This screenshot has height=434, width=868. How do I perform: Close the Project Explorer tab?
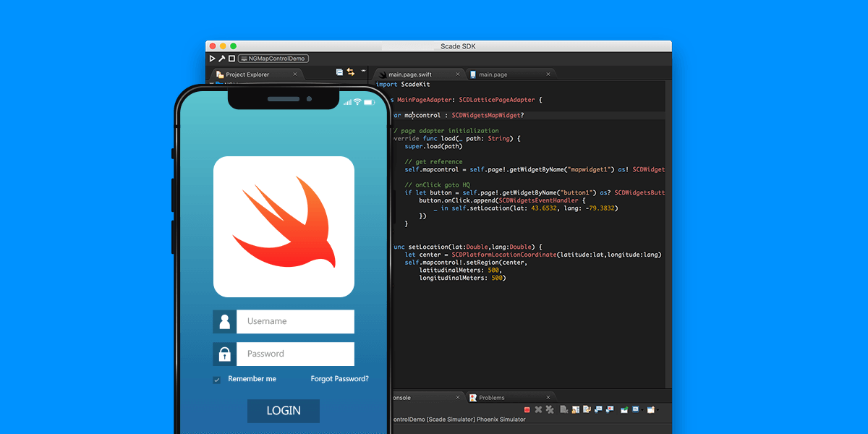pos(294,74)
